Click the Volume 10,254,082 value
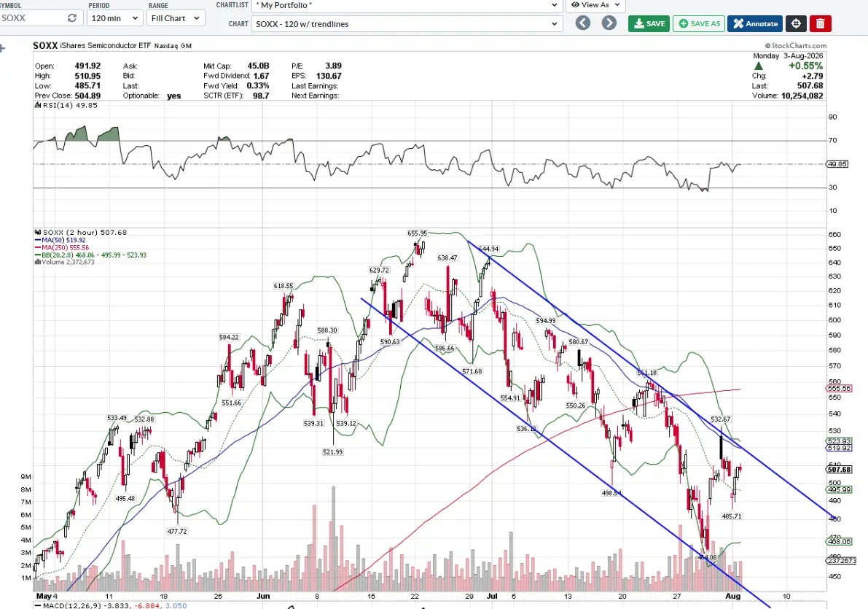Screen dimensions: 868x609 coord(802,96)
